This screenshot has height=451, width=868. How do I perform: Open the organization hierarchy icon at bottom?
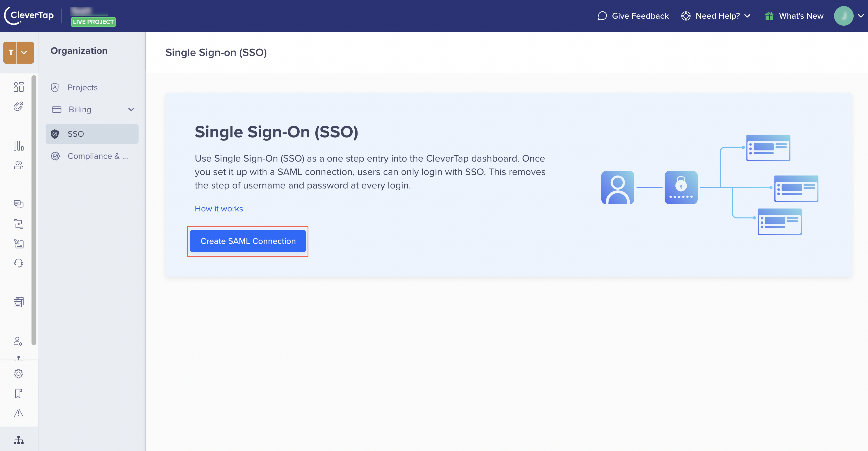point(19,440)
